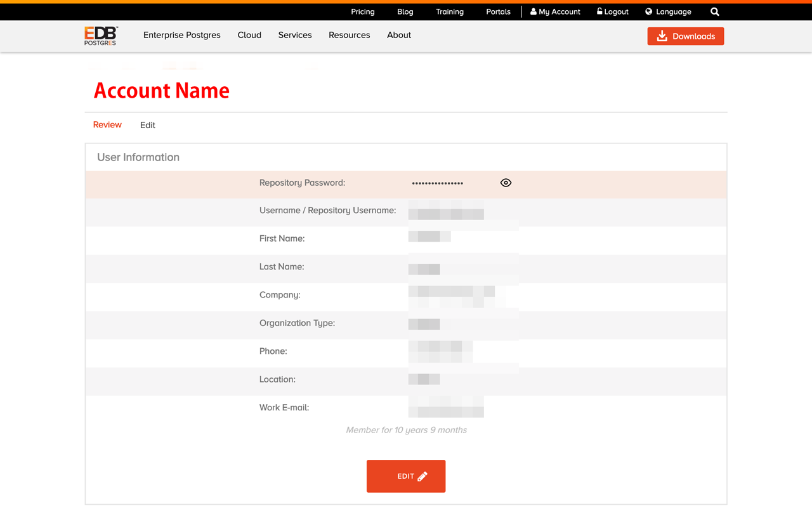This screenshot has width=812, height=515.
Task: Click the "First Name:" label
Action: pyautogui.click(x=282, y=238)
